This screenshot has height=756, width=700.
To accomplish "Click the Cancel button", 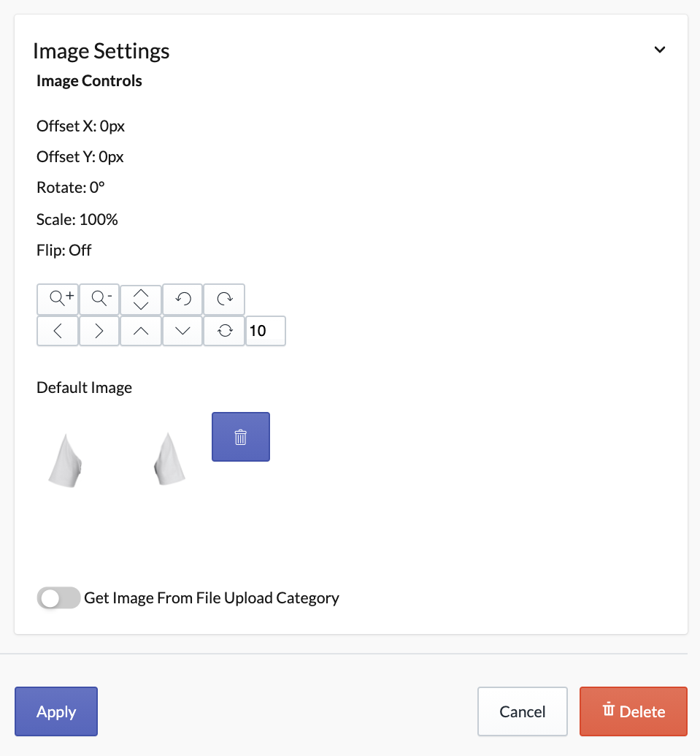I will 523,711.
